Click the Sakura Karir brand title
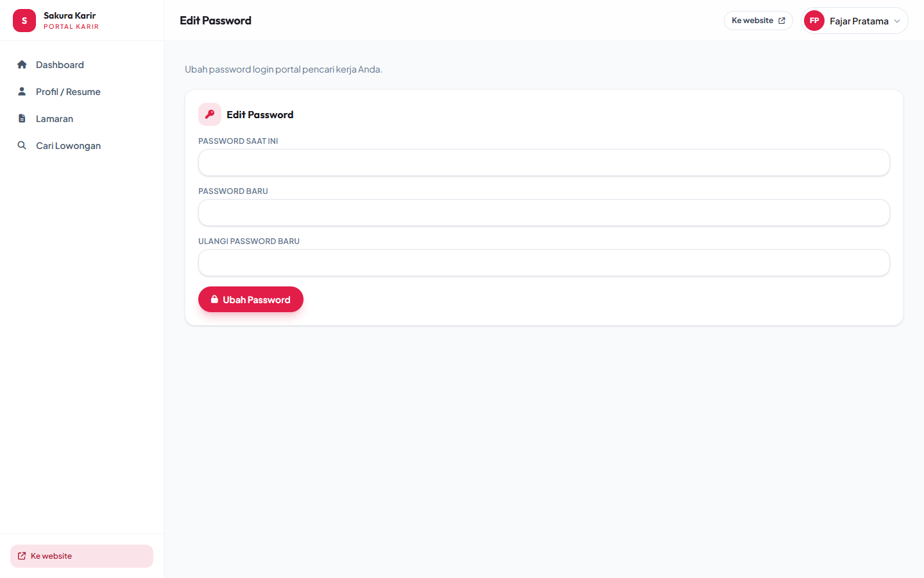Screen dimensions: 924x578 pyautogui.click(x=70, y=15)
